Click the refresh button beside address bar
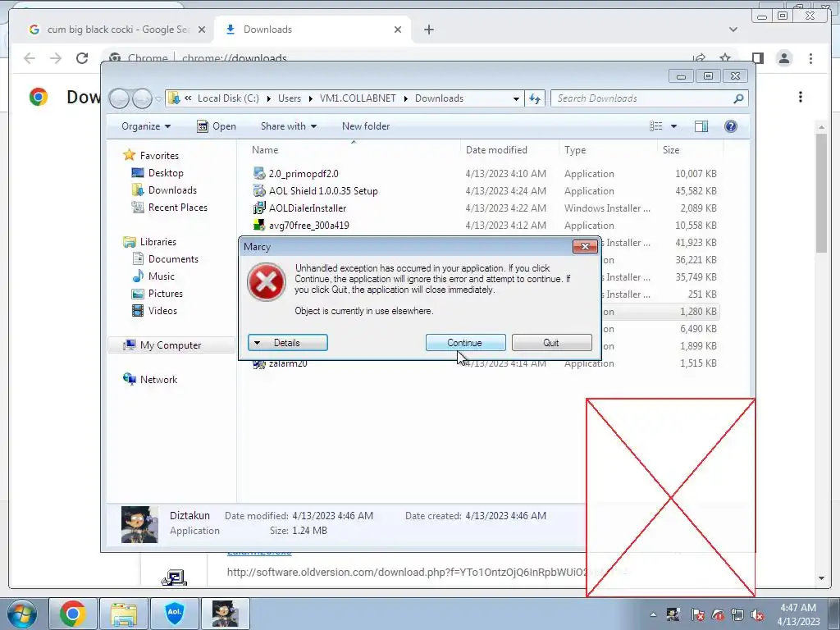The height and width of the screenshot is (630, 840). pyautogui.click(x=535, y=98)
